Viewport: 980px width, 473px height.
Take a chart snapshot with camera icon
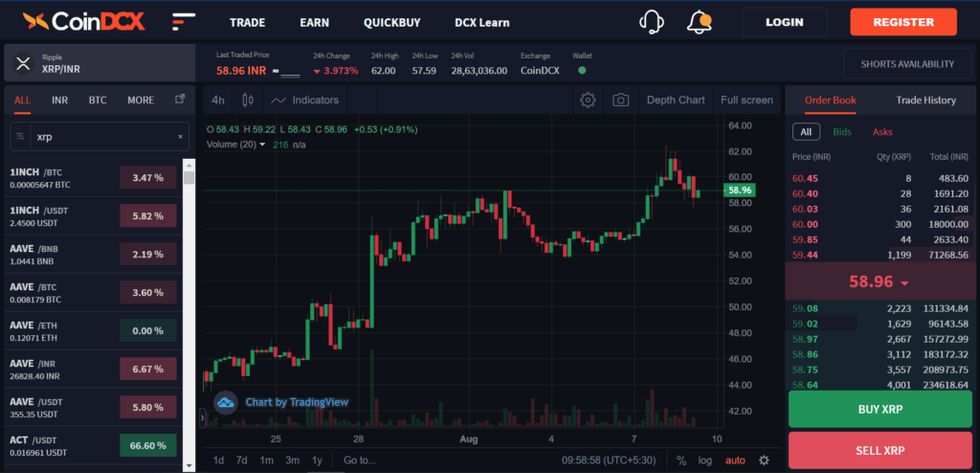[620, 101]
